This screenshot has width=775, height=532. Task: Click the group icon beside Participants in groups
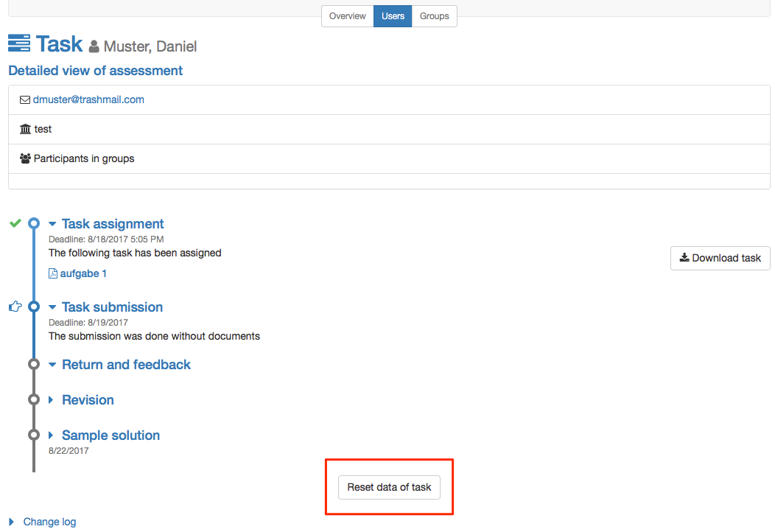(25, 158)
